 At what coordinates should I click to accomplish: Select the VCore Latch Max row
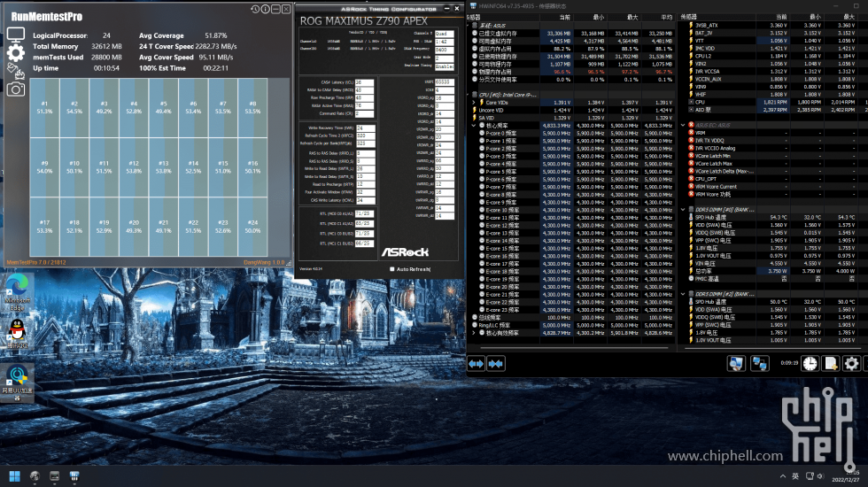[773, 163]
